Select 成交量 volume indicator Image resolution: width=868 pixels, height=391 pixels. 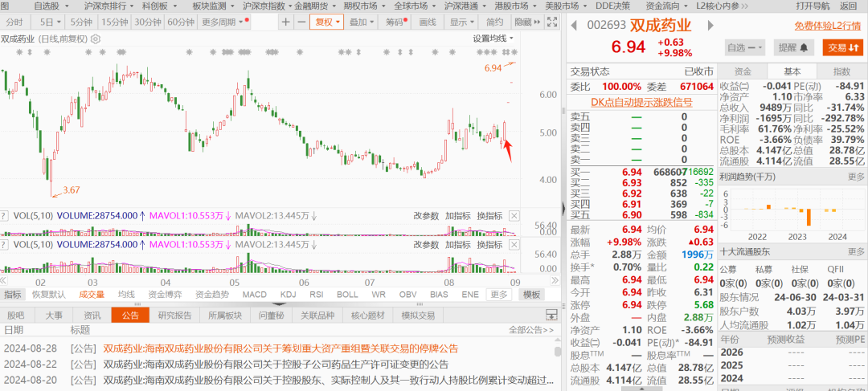92,294
